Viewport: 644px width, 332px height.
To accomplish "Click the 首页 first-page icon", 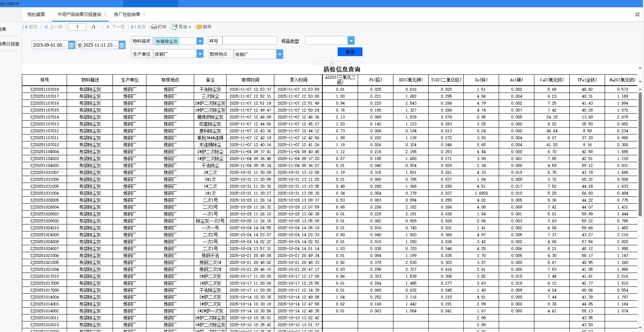I will coord(25,27).
